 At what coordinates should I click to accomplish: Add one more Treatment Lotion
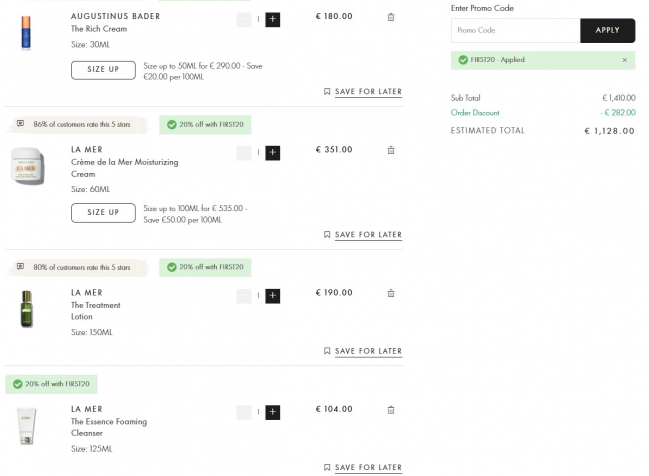(x=273, y=296)
